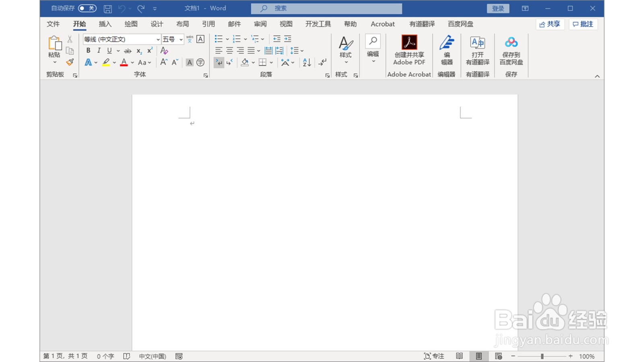
Task: Open the Font dialog launcher
Action: click(x=206, y=75)
